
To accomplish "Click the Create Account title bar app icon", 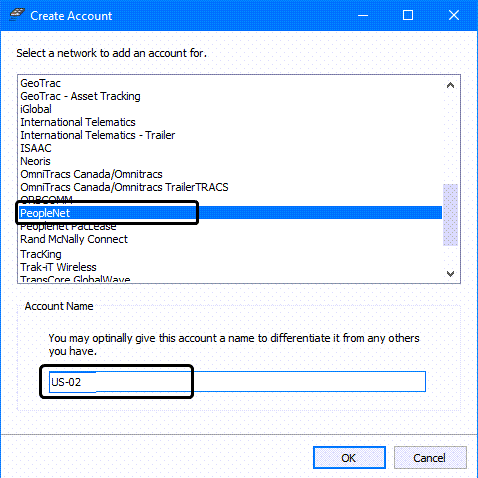I will click(17, 15).
